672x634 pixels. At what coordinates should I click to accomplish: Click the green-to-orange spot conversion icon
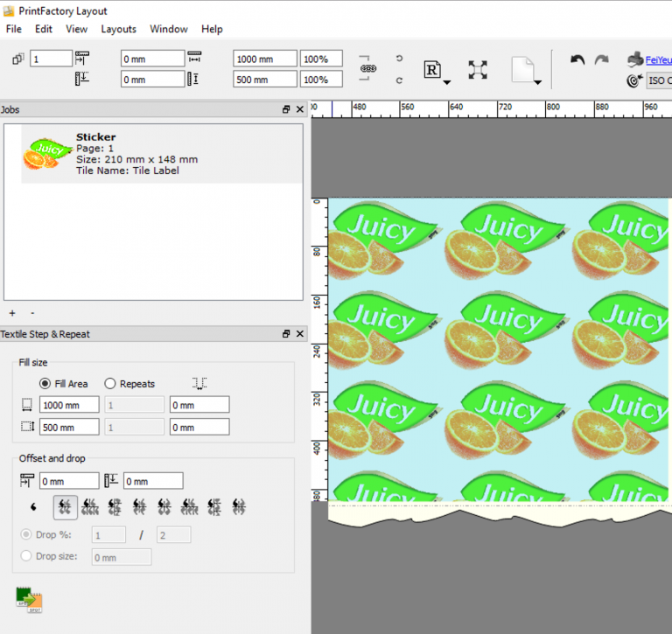[x=29, y=600]
